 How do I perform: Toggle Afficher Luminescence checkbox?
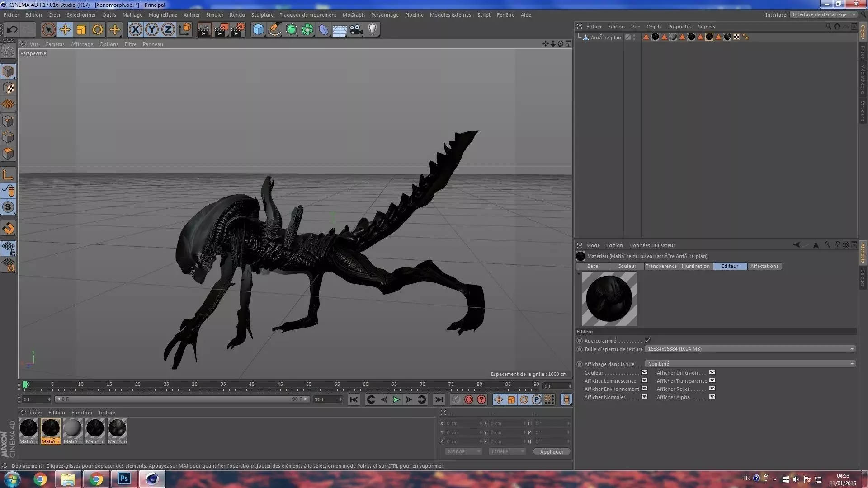click(644, 381)
